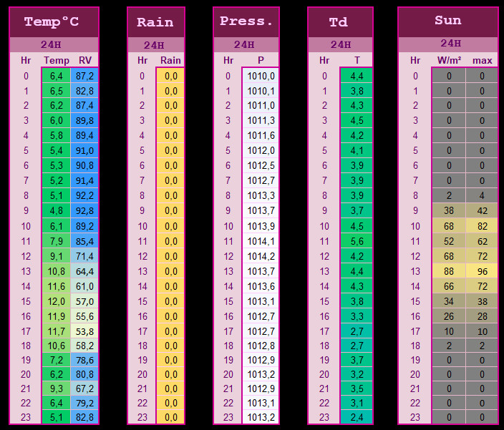Select pressure value 1014,2 at hour 12
The height and width of the screenshot is (430, 504).
[x=261, y=256]
